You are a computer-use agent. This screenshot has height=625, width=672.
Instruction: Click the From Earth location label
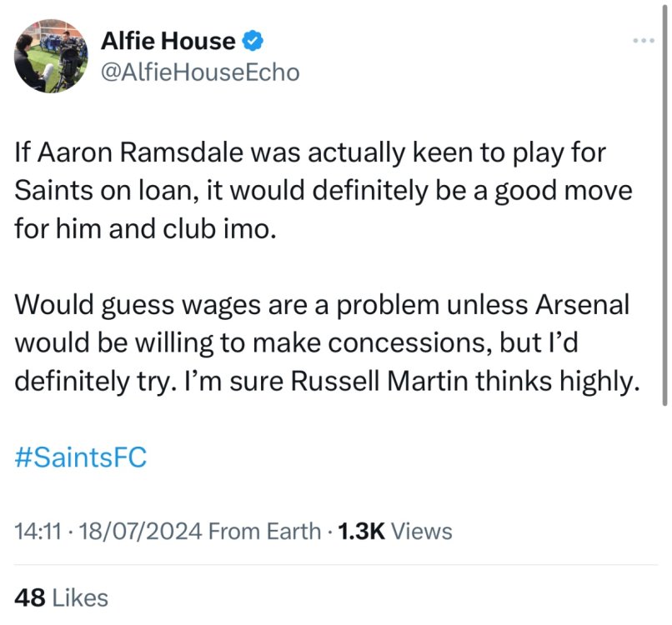pyautogui.click(x=264, y=531)
